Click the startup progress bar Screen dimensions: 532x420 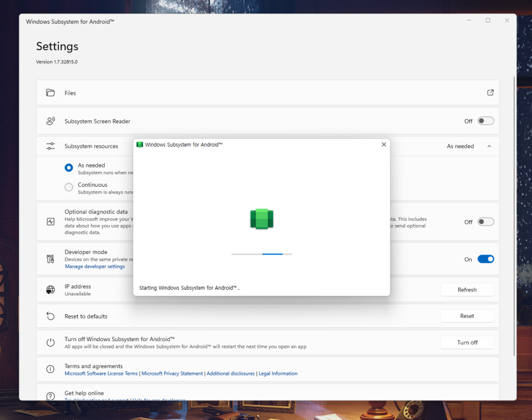click(x=262, y=254)
